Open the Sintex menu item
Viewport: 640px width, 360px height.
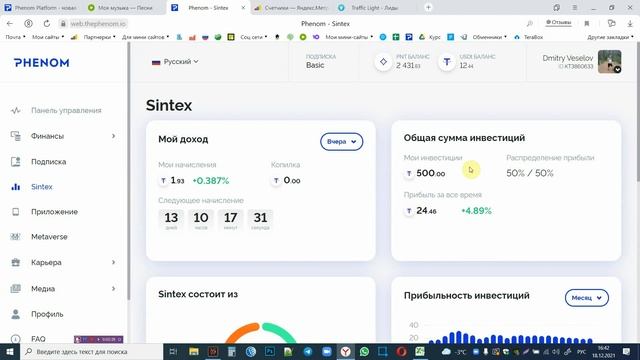(42, 187)
